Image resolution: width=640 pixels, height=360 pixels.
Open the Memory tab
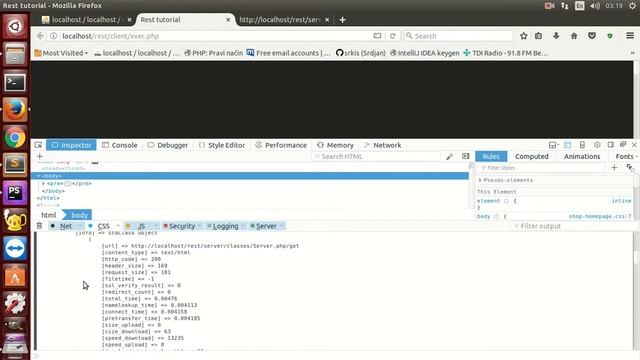click(336, 145)
